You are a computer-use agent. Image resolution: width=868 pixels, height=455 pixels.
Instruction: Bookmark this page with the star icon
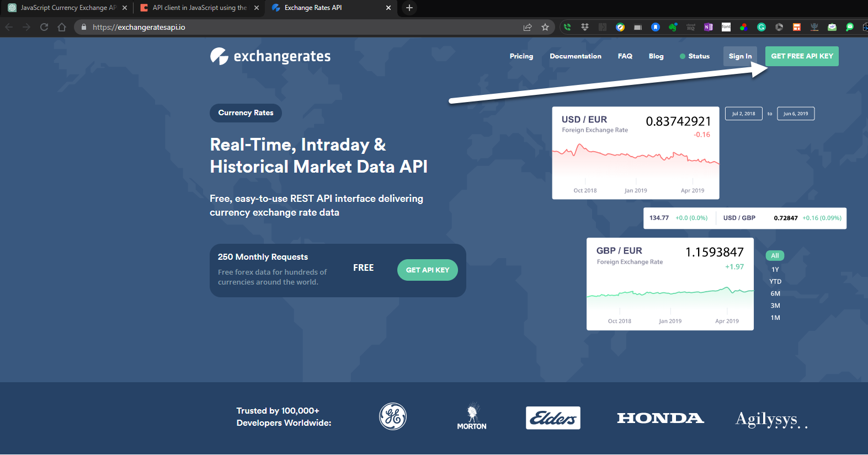coord(545,27)
